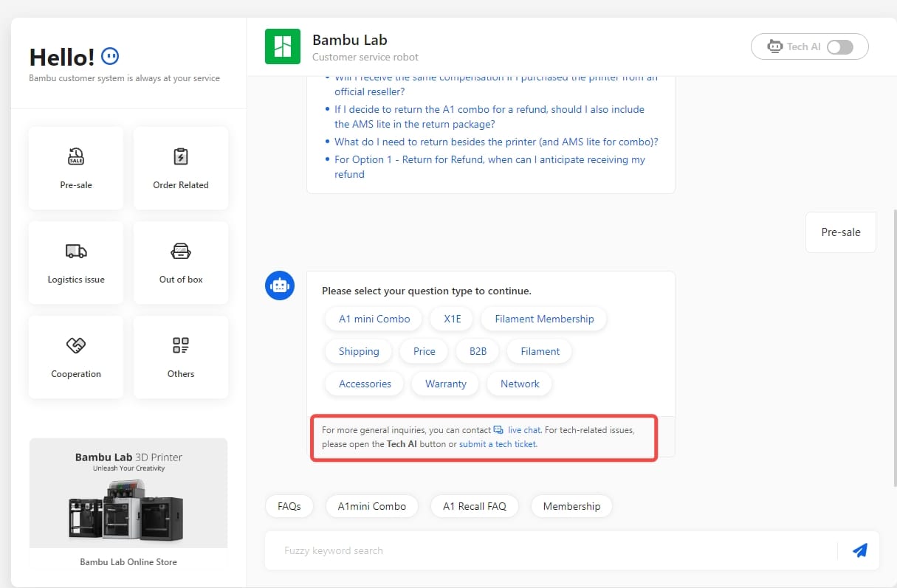Choose the Shipping question type
Image resolution: width=897 pixels, height=588 pixels.
(359, 351)
